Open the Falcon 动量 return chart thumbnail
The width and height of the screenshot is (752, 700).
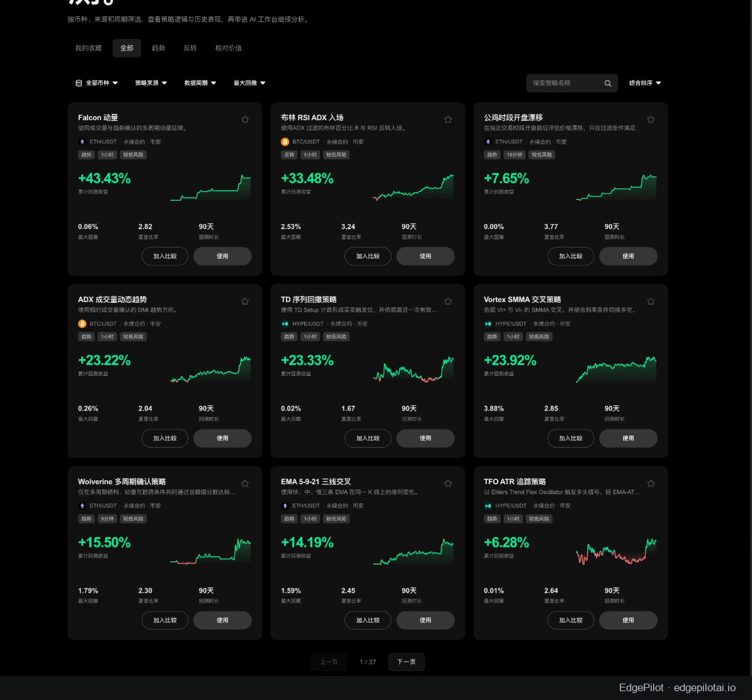[210, 188]
